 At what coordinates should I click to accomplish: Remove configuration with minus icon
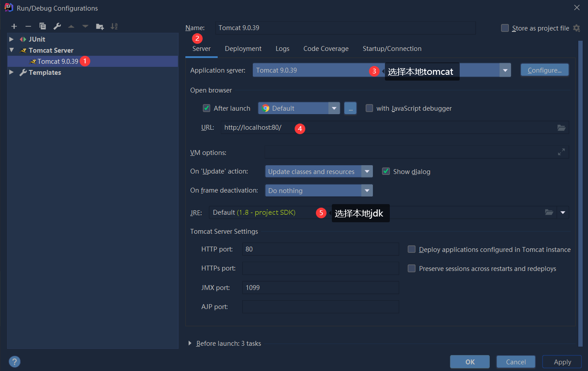point(28,27)
